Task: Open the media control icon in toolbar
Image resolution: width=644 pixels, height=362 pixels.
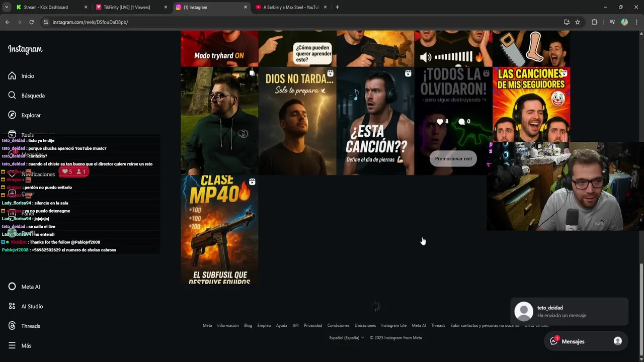Action: pyautogui.click(x=612, y=22)
